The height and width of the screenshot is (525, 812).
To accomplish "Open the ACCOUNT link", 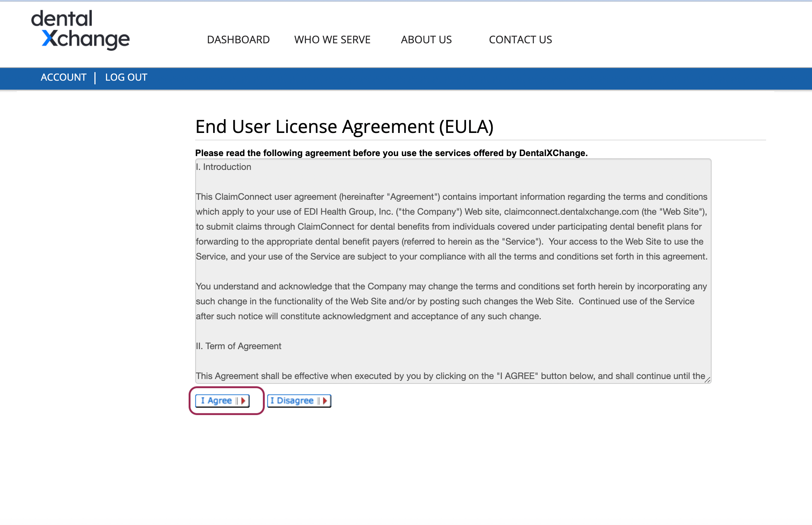I will point(63,77).
